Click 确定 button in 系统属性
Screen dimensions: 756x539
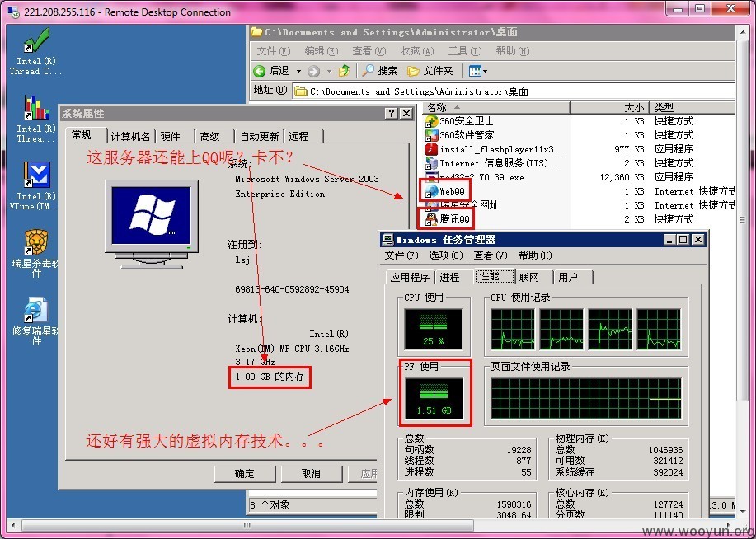(x=245, y=473)
